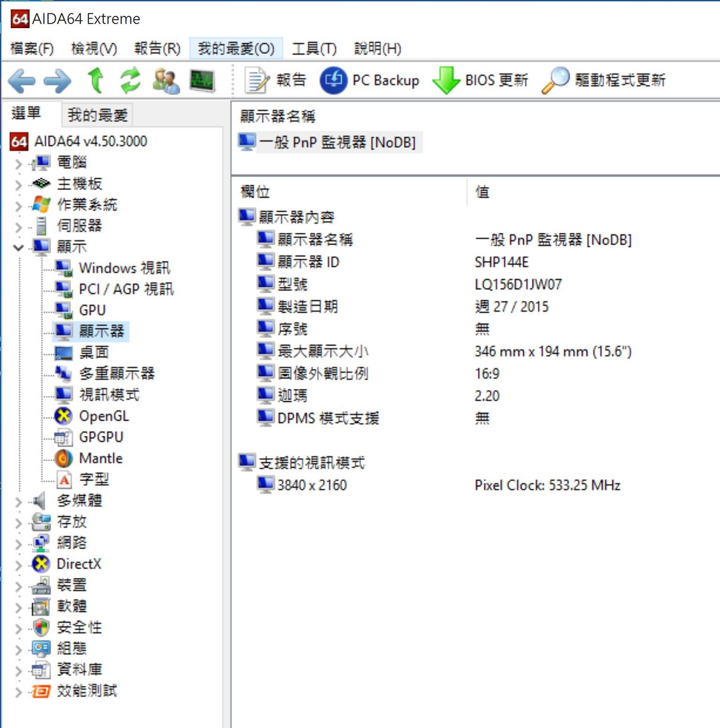Viewport: 720px width, 728px height.
Task: Click the 作業系統 Windows flag icon
Action: 41,205
